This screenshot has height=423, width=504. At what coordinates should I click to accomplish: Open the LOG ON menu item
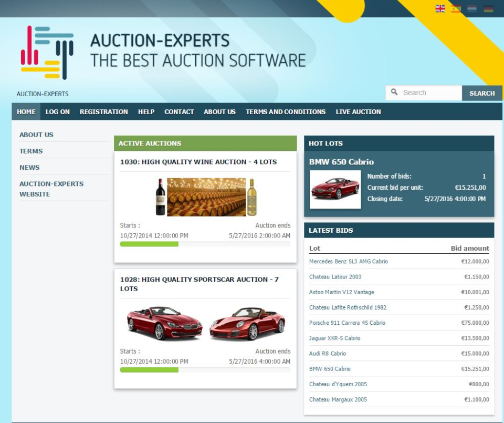pyautogui.click(x=57, y=111)
